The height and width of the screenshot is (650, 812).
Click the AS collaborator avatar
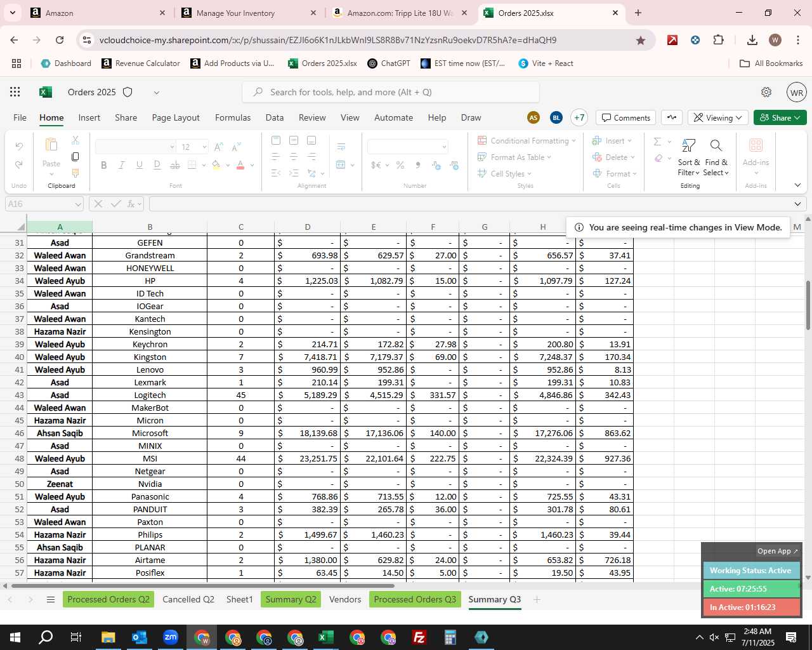click(x=534, y=117)
